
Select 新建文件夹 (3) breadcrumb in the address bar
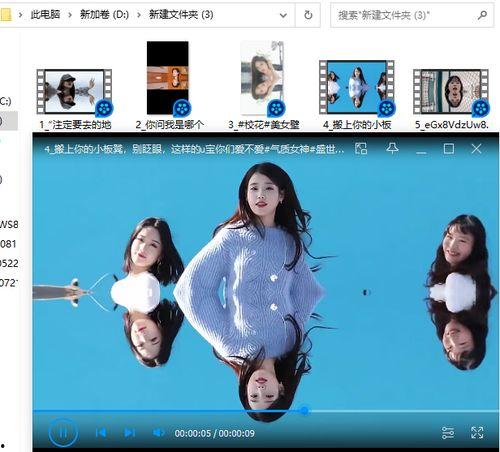coord(181,14)
